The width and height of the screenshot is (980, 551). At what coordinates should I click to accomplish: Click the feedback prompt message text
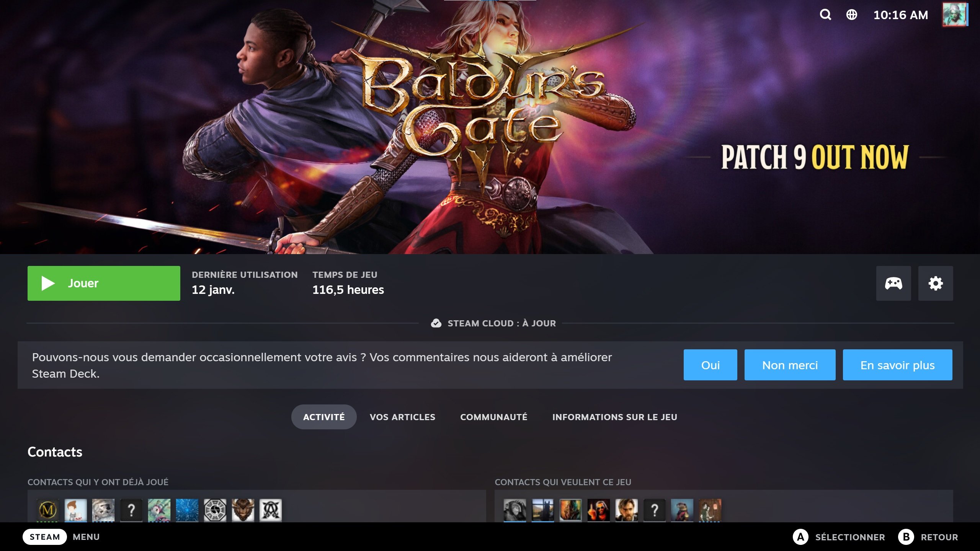322,365
